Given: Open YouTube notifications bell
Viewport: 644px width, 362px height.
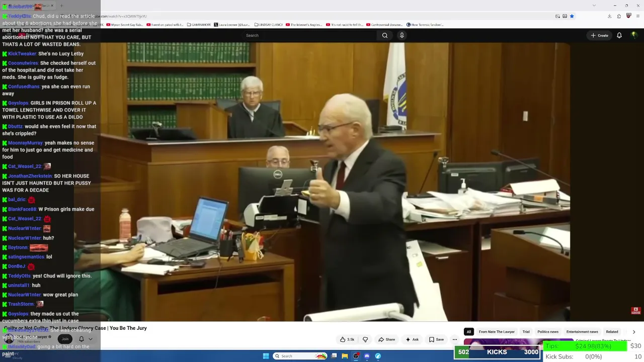Looking at the screenshot, I should click(619, 35).
